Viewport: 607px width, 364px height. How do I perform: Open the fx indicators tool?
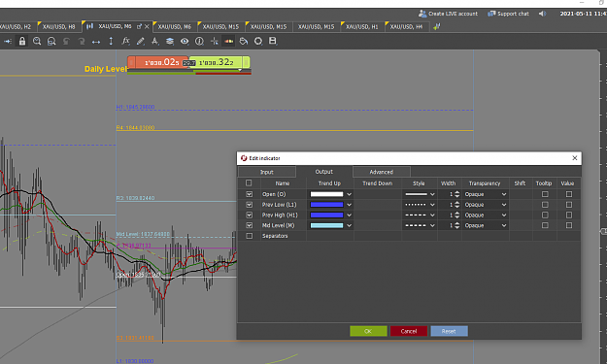(x=125, y=41)
